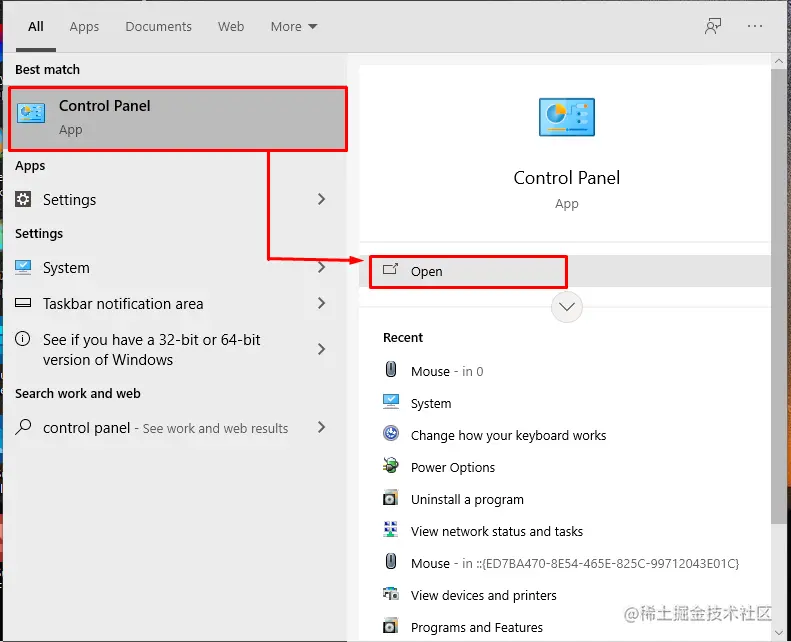Click the System icon in Recent list

390,402
